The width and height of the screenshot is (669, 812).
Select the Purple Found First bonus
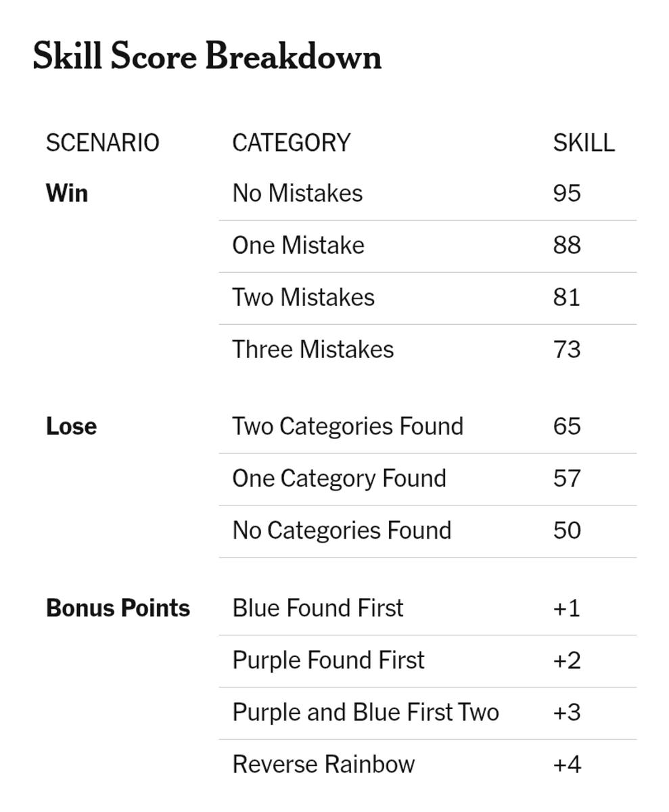click(328, 660)
